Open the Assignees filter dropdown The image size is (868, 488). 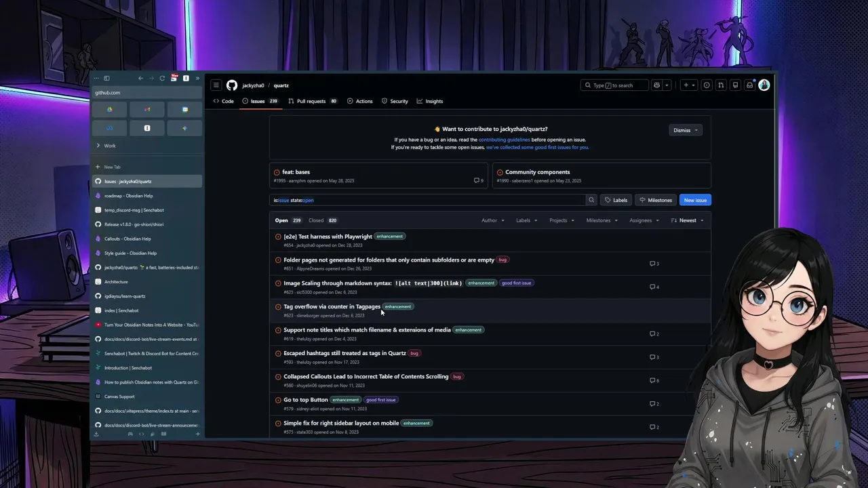[x=644, y=220]
